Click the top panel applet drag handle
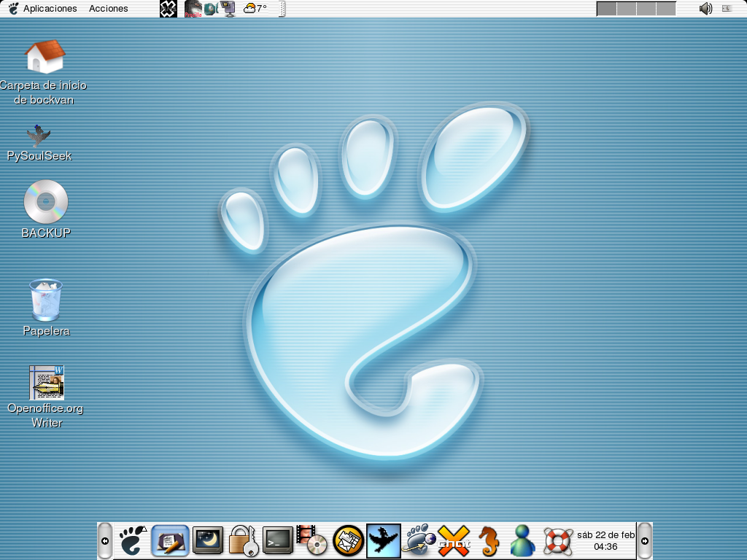The height and width of the screenshot is (560, 747). click(282, 9)
